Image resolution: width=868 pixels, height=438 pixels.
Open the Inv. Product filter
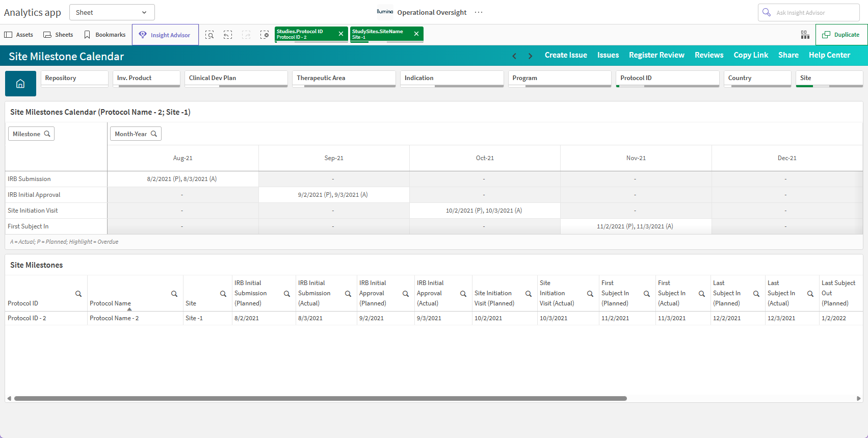point(146,79)
